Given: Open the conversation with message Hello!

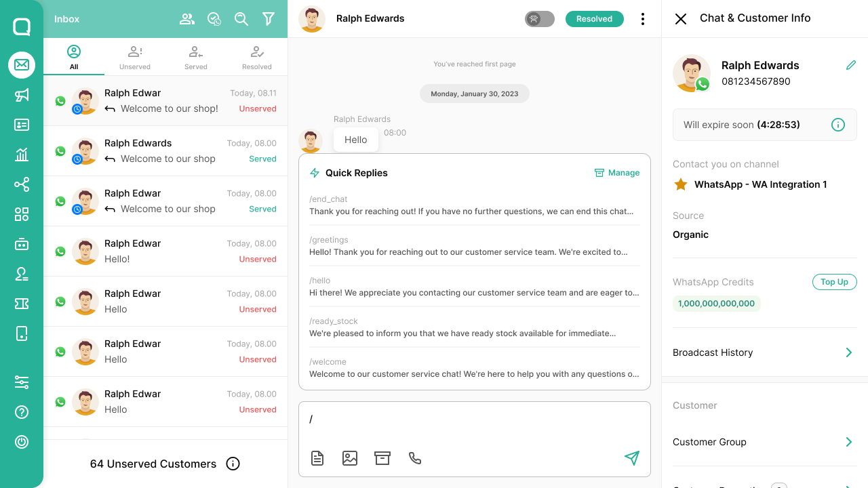Looking at the screenshot, I should click(165, 251).
